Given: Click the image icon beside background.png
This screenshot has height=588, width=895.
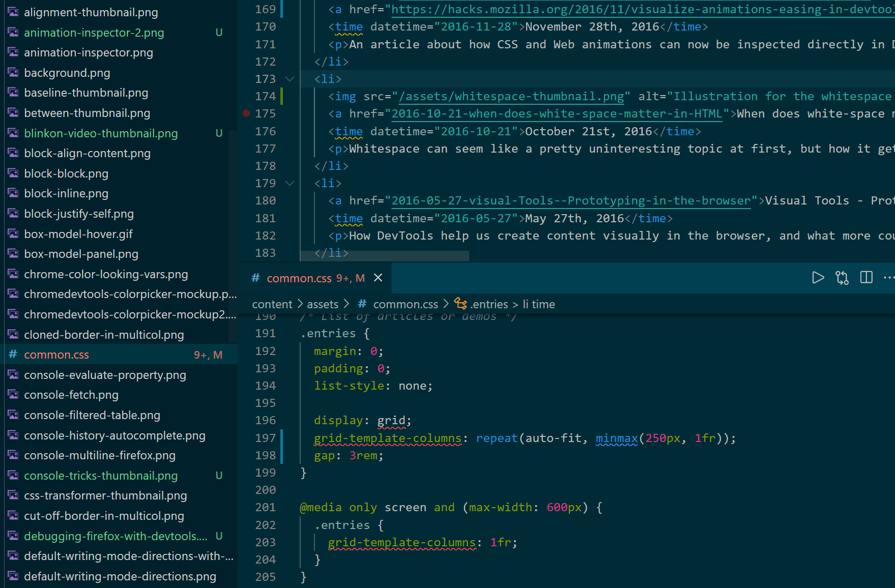Looking at the screenshot, I should pyautogui.click(x=12, y=72).
